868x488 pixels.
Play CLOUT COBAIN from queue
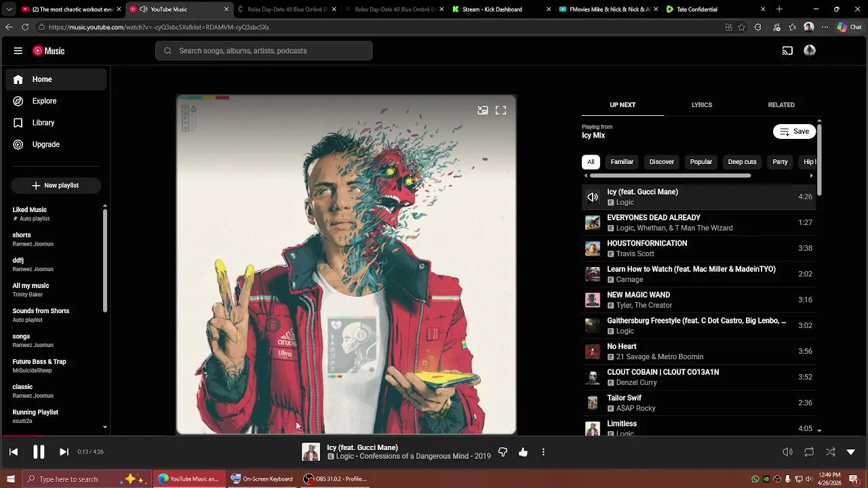(698, 377)
